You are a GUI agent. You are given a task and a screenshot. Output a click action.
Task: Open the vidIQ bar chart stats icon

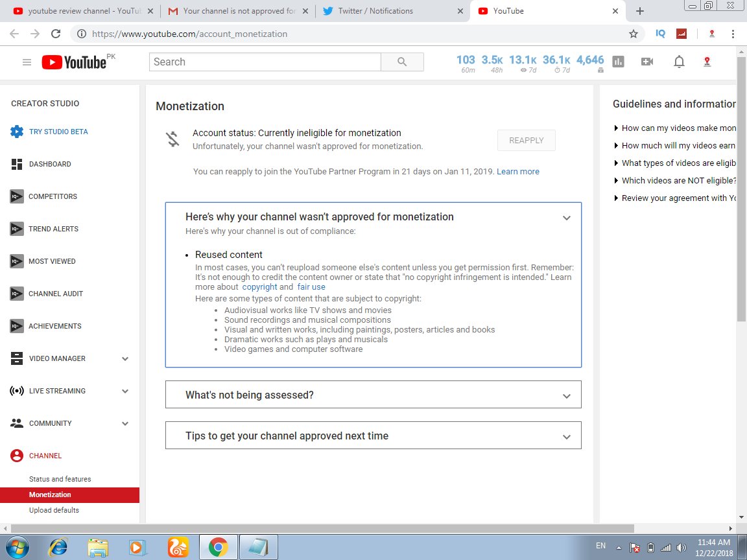pyautogui.click(x=619, y=62)
